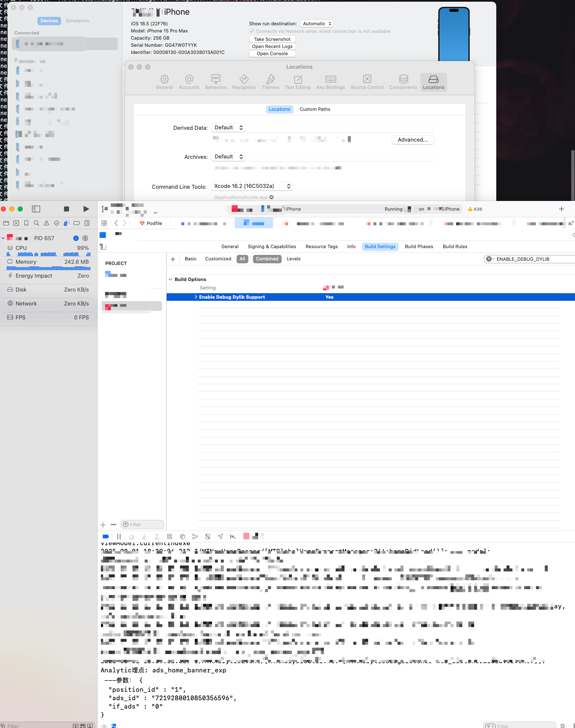The width and height of the screenshot is (575, 728).
Task: Select the Accounts icon in Settings toolbar
Action: [189, 82]
